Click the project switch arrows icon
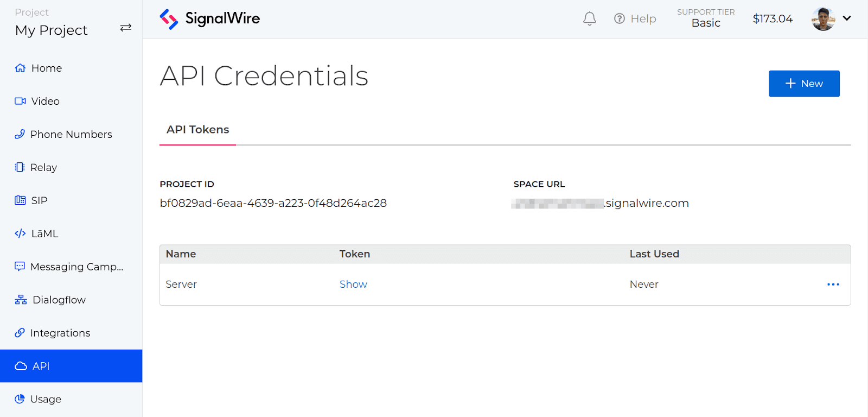Image resolution: width=868 pixels, height=417 pixels. [126, 28]
